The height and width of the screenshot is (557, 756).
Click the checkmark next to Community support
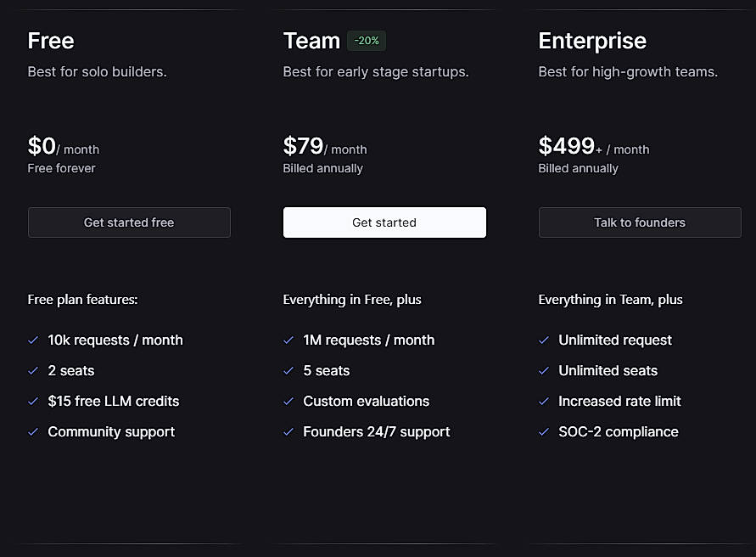[33, 431]
